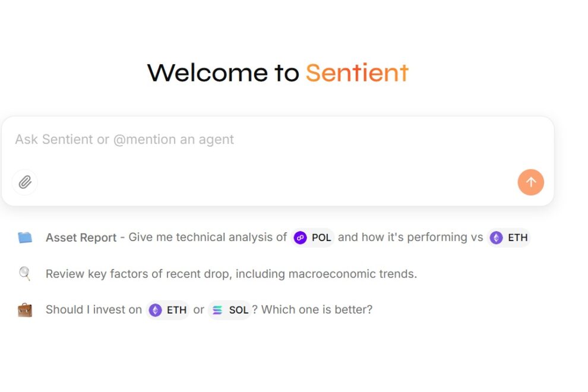Click the ETH badge in the invest question

tap(168, 309)
